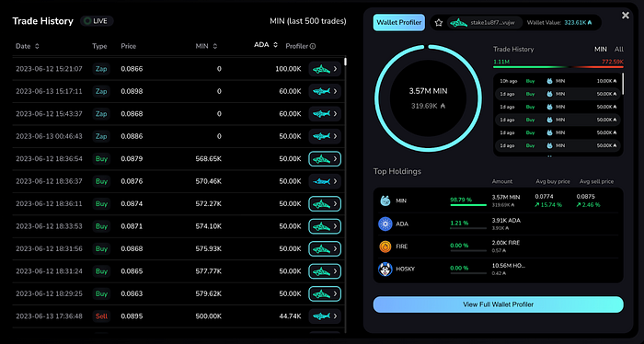Image resolution: width=644 pixels, height=344 pixels.
Task: Click the shark badge beside the stake address
Action: click(x=458, y=23)
